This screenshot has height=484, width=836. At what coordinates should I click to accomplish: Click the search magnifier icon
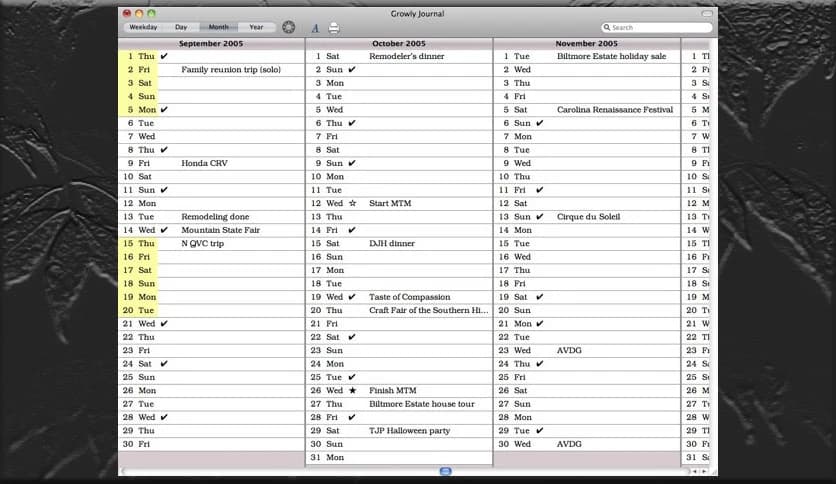point(607,27)
